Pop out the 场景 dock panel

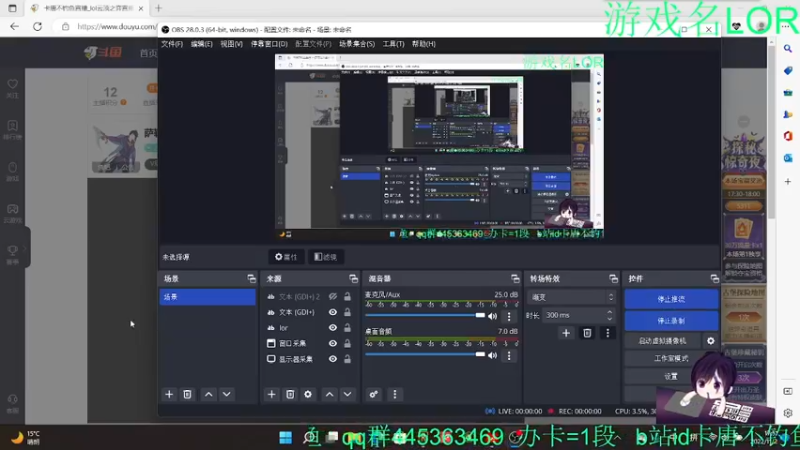click(252, 279)
